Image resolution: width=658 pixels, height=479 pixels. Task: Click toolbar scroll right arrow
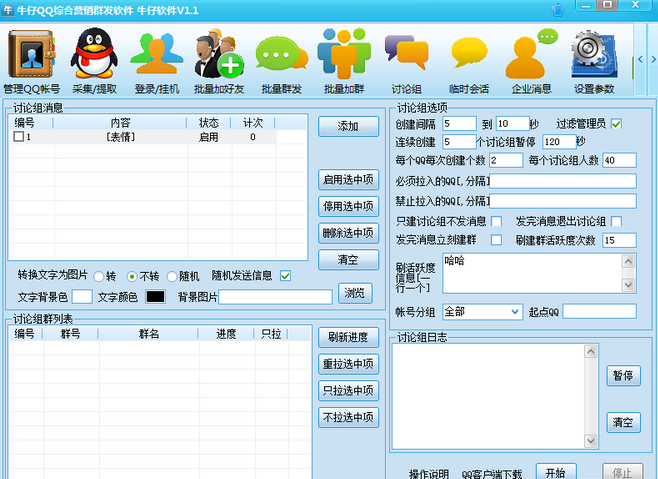click(x=653, y=60)
